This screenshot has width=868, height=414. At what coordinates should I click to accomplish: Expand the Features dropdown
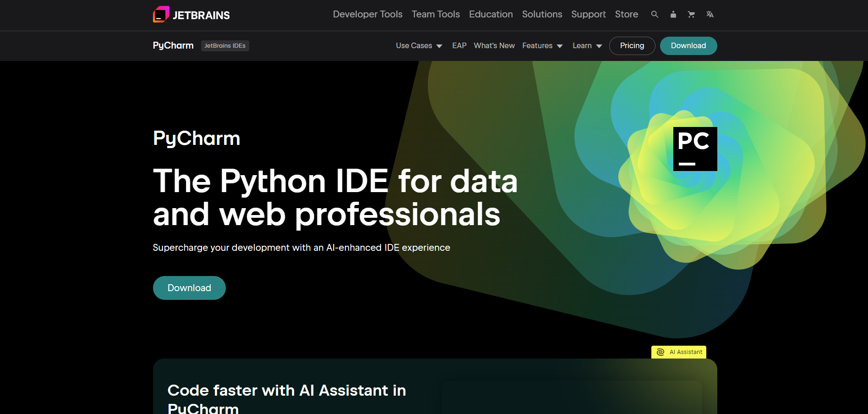click(542, 46)
